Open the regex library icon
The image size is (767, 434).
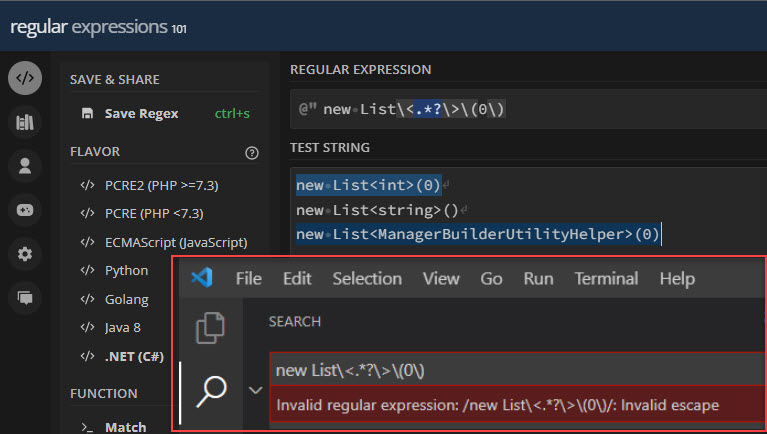coord(25,122)
